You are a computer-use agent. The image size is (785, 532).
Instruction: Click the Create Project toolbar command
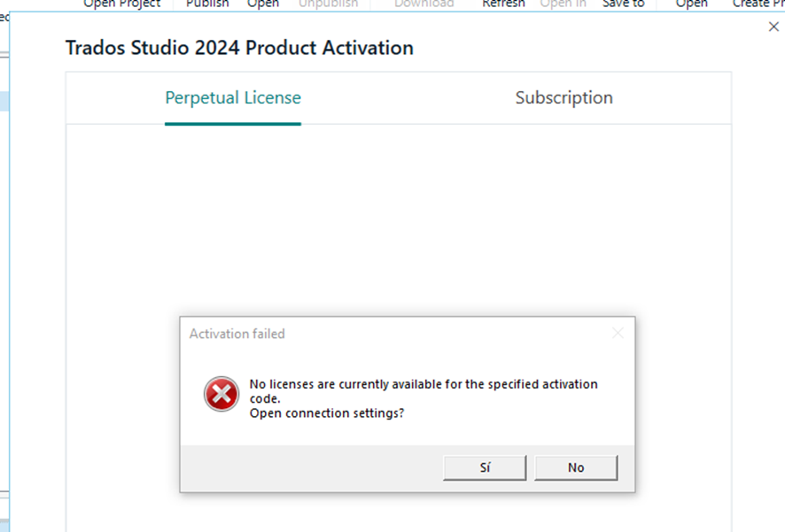coord(759,4)
